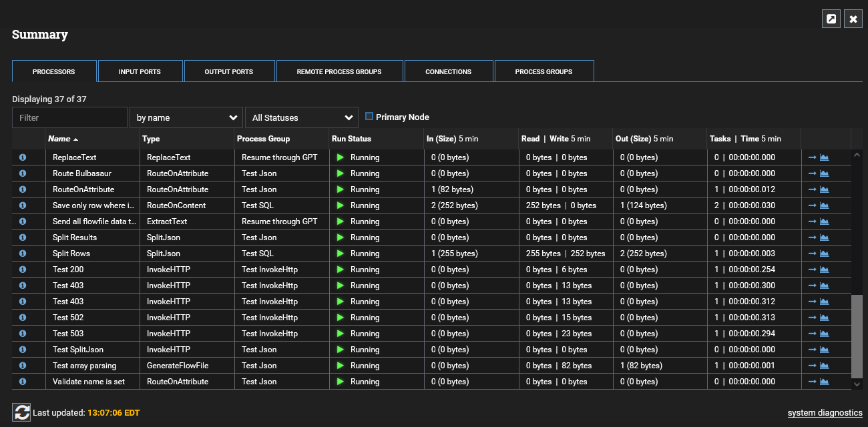Open the 'by name' filter dropdown
Viewport: 868px width, 427px height.
click(x=186, y=117)
